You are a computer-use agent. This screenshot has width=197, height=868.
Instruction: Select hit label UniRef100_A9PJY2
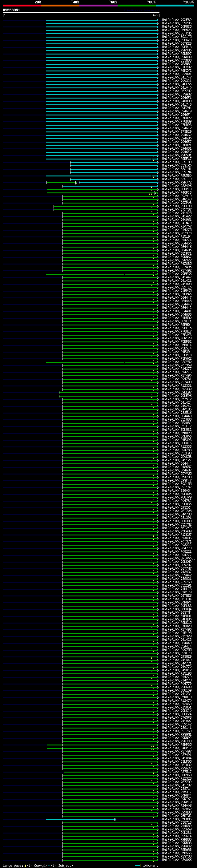(x=177, y=183)
